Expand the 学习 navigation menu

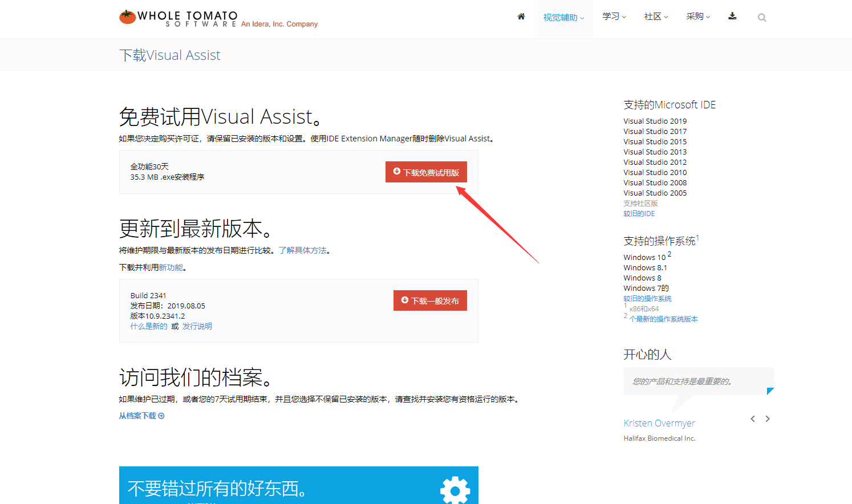[x=614, y=17]
